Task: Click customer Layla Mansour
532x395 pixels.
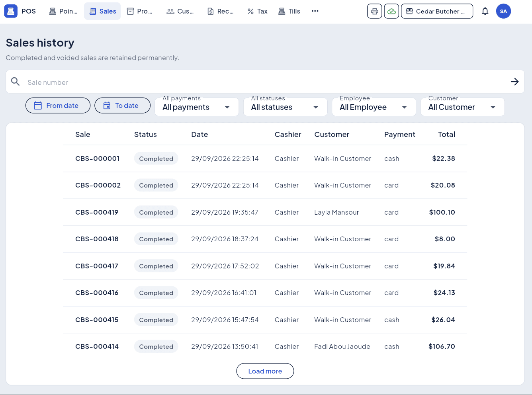Action: click(336, 212)
